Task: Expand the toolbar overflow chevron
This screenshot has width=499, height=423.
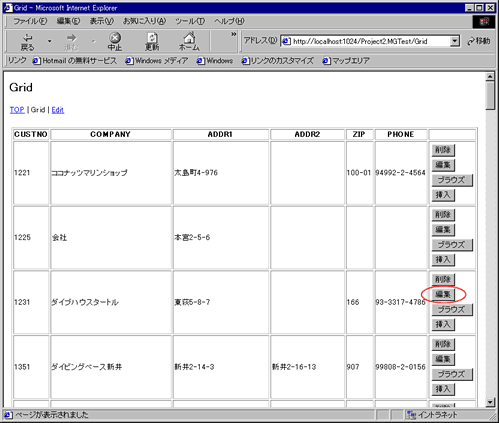Action: pyautogui.click(x=234, y=34)
